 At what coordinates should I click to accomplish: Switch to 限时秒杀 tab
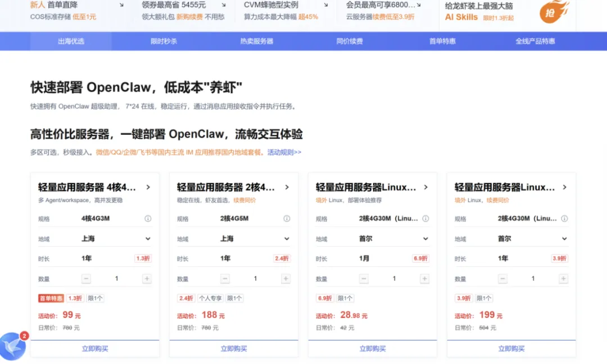point(164,42)
